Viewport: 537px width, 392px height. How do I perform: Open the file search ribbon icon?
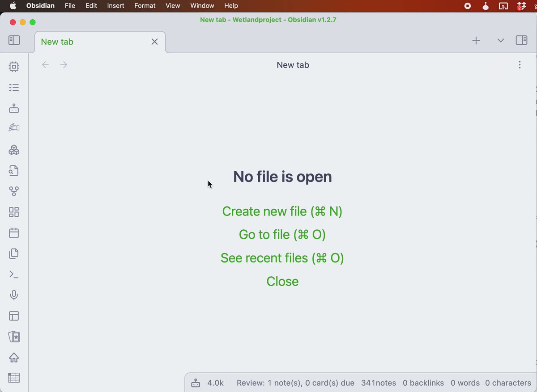coord(14,170)
